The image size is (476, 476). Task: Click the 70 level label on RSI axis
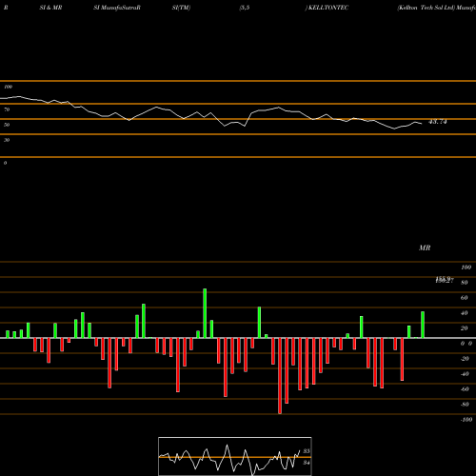tap(7, 109)
